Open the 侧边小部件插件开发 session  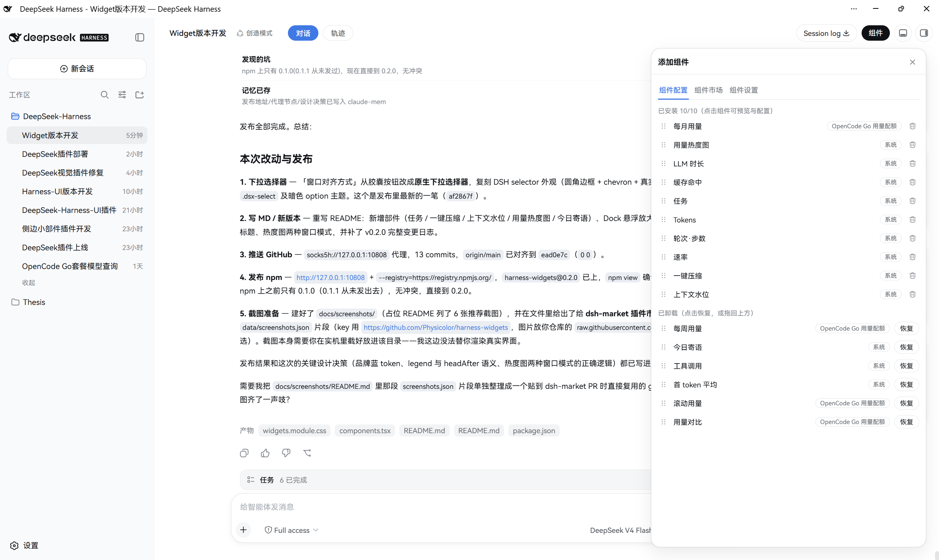click(x=77, y=229)
